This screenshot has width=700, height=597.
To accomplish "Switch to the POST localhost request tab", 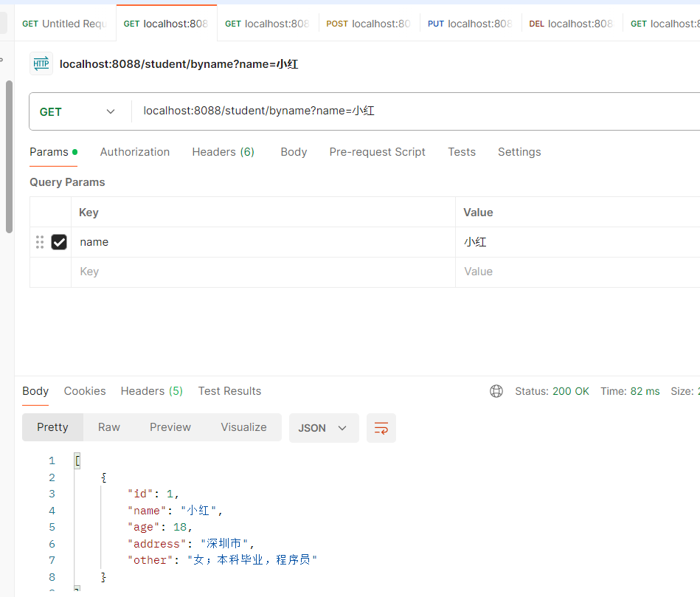I will [369, 24].
